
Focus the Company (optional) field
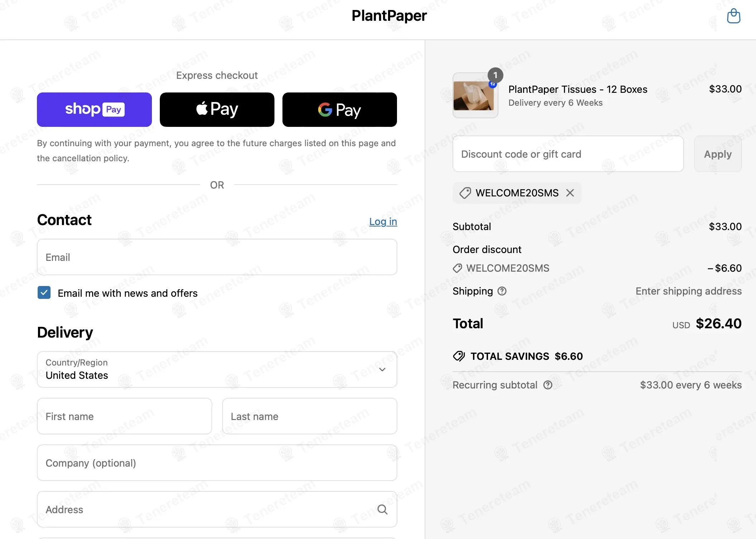pyautogui.click(x=217, y=463)
